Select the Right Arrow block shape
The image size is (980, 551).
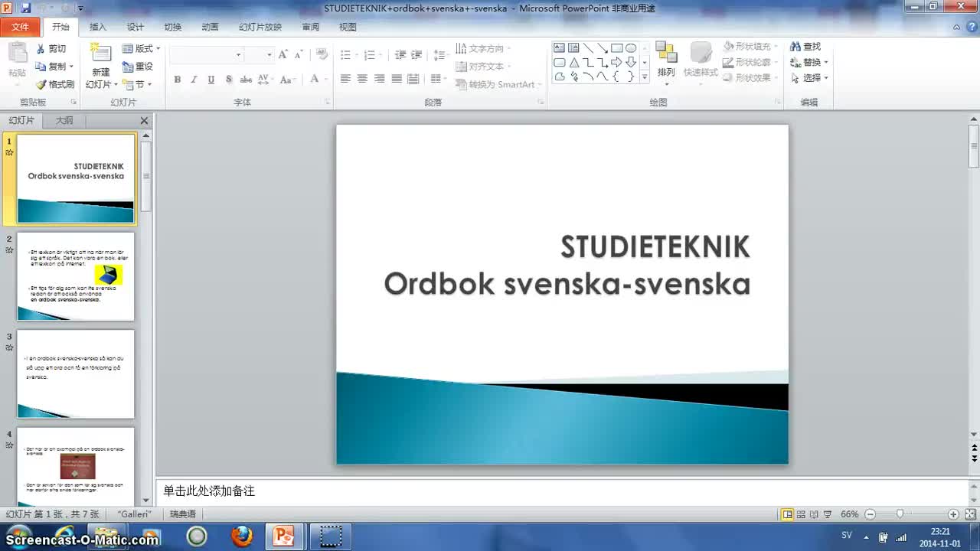(616, 62)
